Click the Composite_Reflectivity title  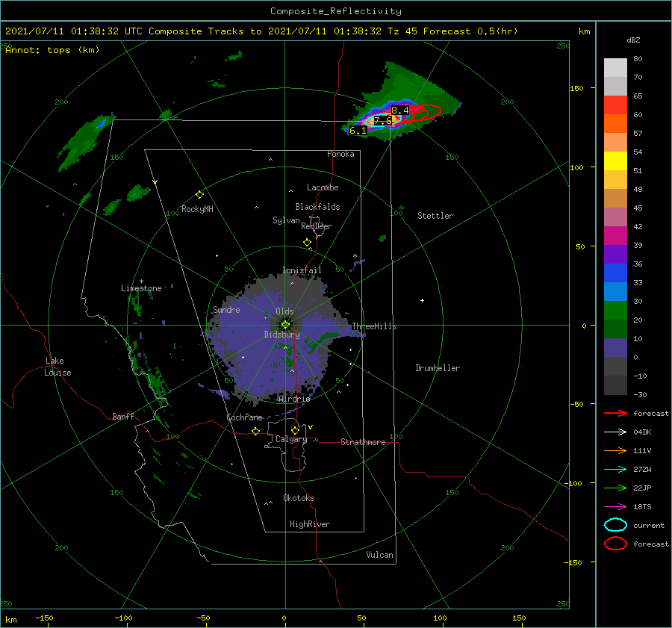coord(336,11)
